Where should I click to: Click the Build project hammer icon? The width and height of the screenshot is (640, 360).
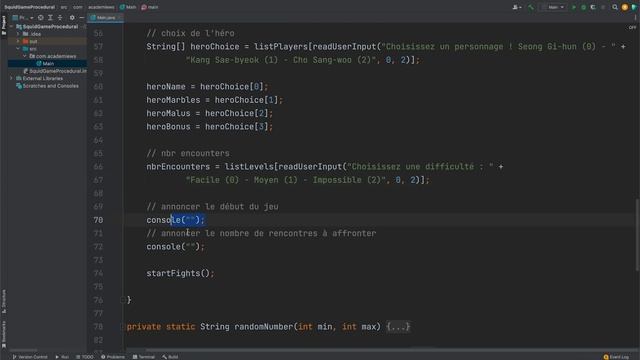pos(531,7)
